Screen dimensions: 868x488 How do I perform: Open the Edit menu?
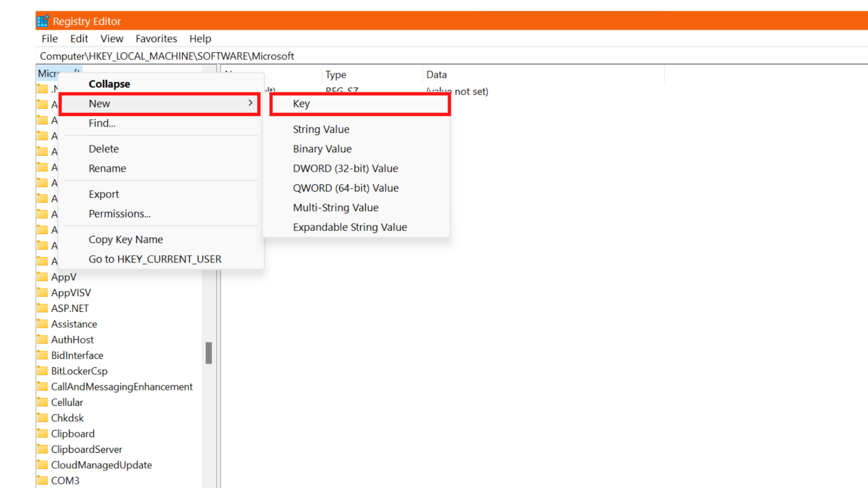pos(79,39)
